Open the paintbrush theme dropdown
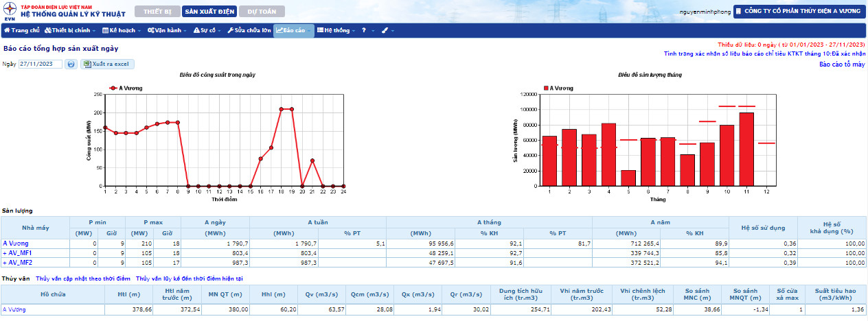This screenshot has width=868, height=321. click(x=387, y=30)
